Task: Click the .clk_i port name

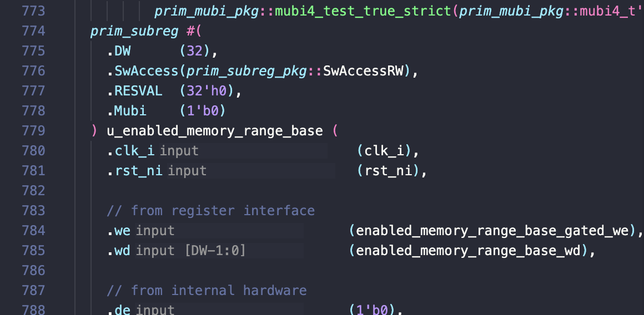Action: pos(131,151)
